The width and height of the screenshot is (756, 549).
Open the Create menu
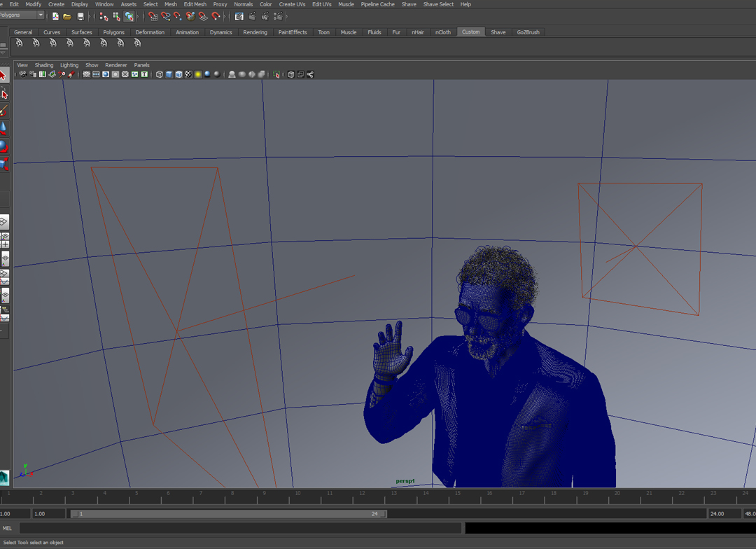(x=57, y=4)
